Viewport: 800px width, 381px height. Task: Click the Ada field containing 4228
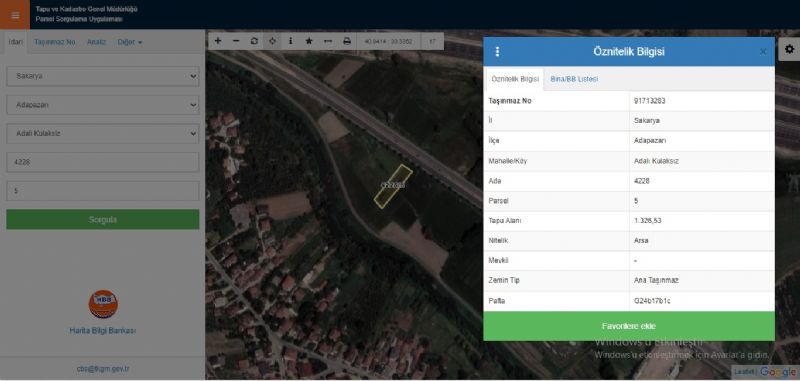pos(103,162)
